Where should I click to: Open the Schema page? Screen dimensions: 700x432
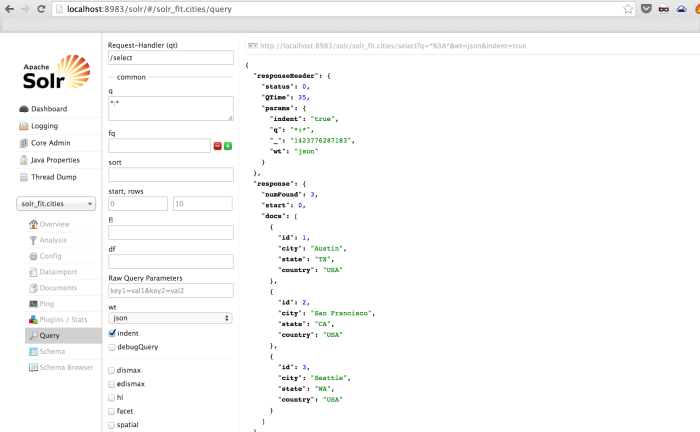tap(52, 351)
